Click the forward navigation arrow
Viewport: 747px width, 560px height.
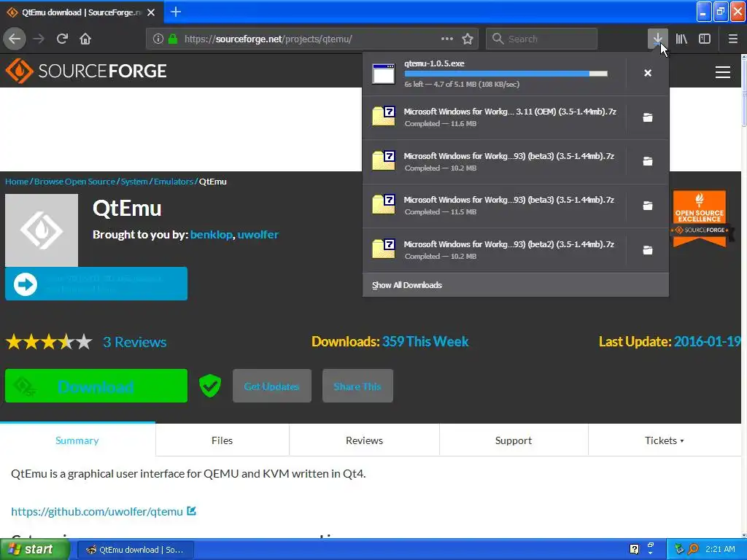click(39, 39)
